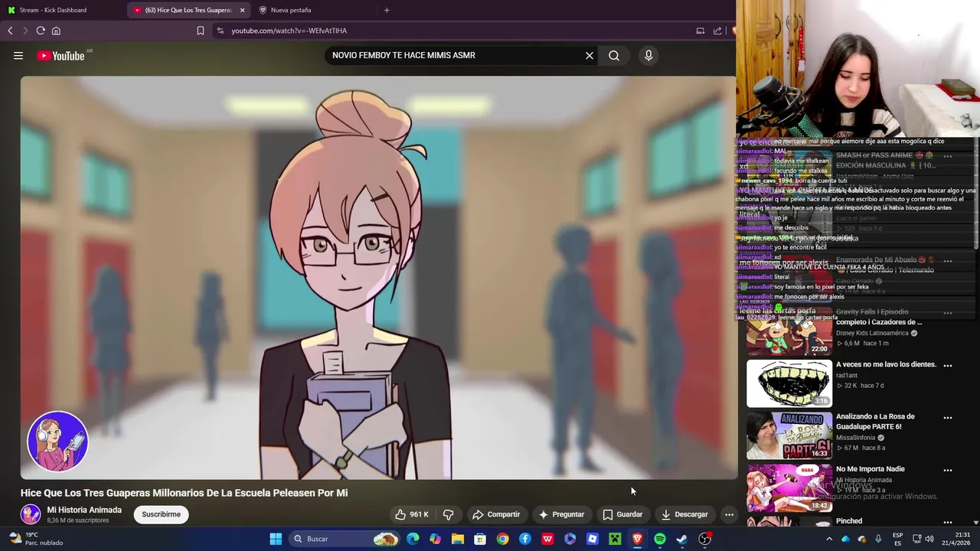Open the Windows Start menu
The image size is (980, 551).
(x=276, y=539)
